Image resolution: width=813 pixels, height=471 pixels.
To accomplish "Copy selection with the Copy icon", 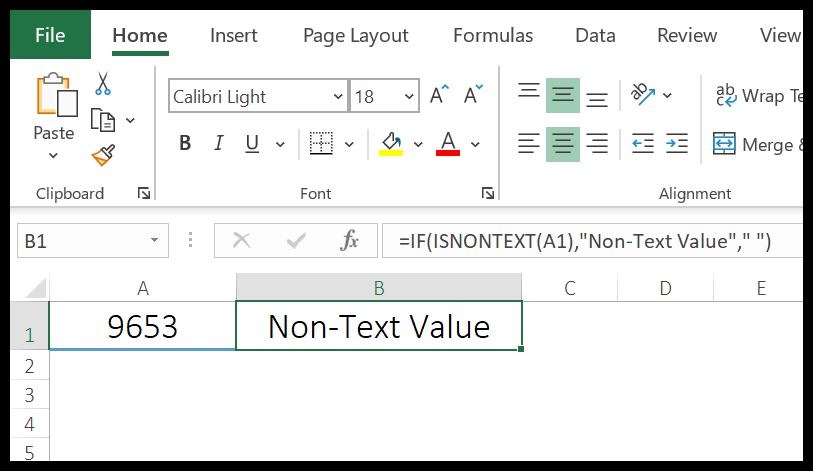I will coord(103,120).
